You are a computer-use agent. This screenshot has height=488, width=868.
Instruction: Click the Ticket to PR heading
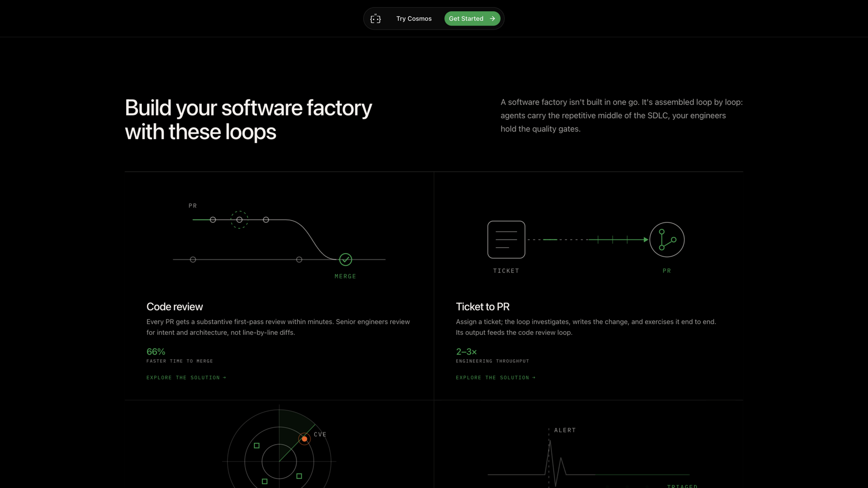click(482, 306)
